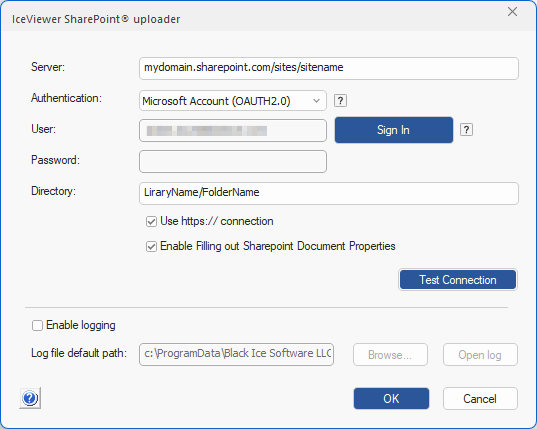
Task: Click the Browse... button for log path
Action: point(390,355)
